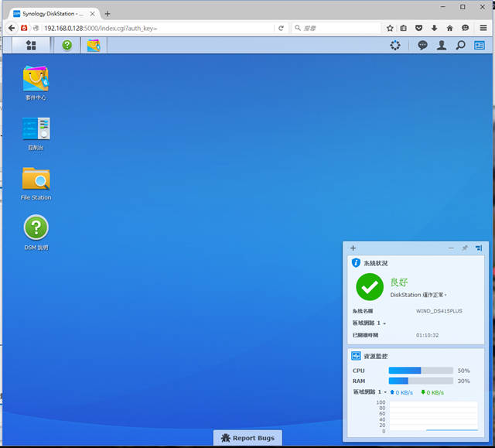The image size is (495, 448).
Task: Add a widget with the plus icon
Action: pos(353,248)
